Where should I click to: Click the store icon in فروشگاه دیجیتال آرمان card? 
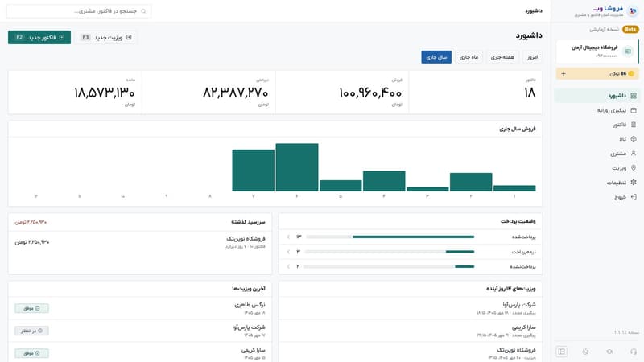point(628,51)
